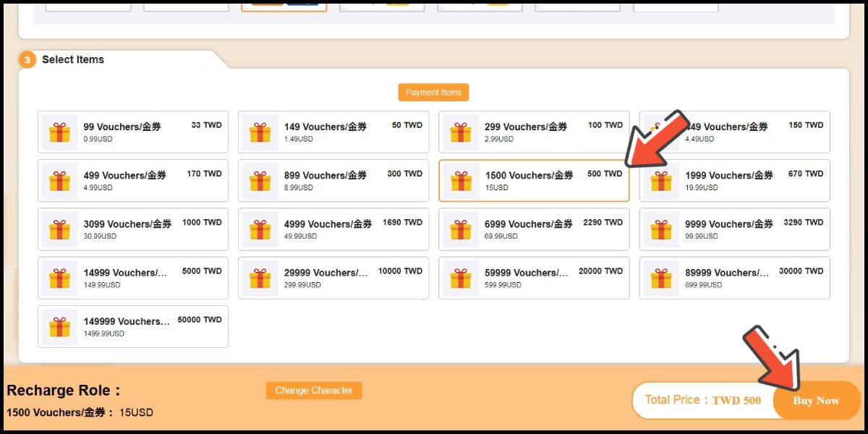The image size is (868, 434).
Task: Choose the 89999 Vouchers 30000 TWD package
Action: (x=734, y=278)
